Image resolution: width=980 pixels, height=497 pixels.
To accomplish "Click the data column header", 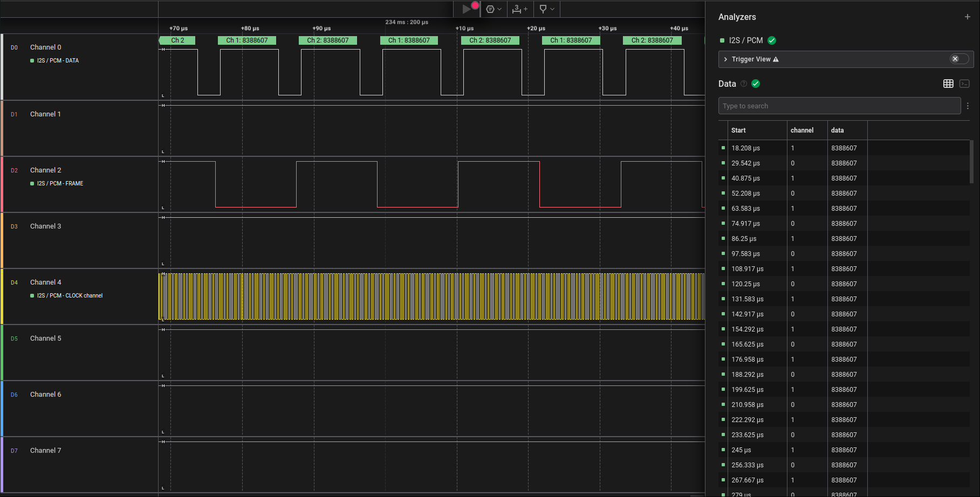I will click(837, 130).
